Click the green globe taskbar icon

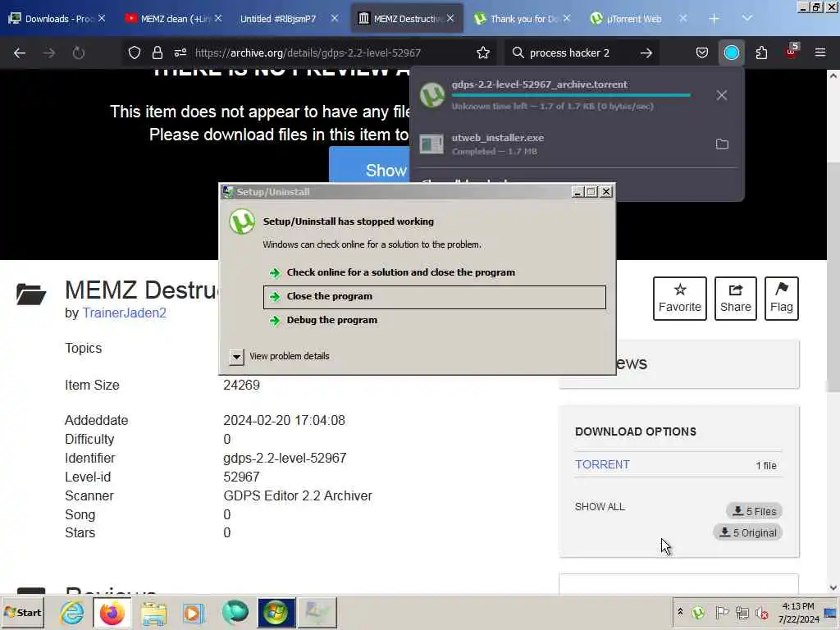point(235,612)
